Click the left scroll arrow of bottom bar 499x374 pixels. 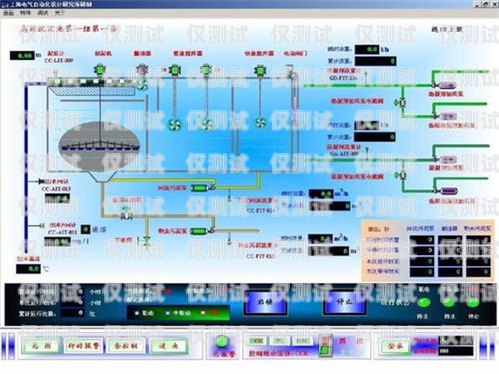click(x=8, y=346)
